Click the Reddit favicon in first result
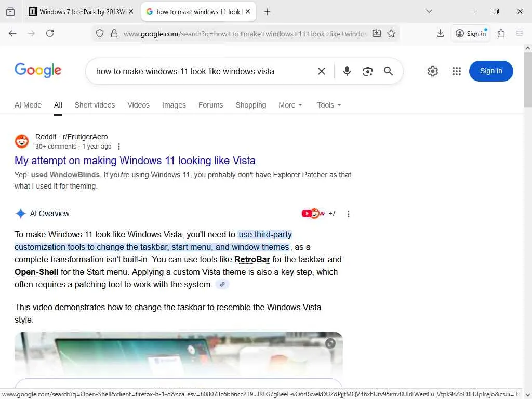532x399 pixels. [22, 141]
